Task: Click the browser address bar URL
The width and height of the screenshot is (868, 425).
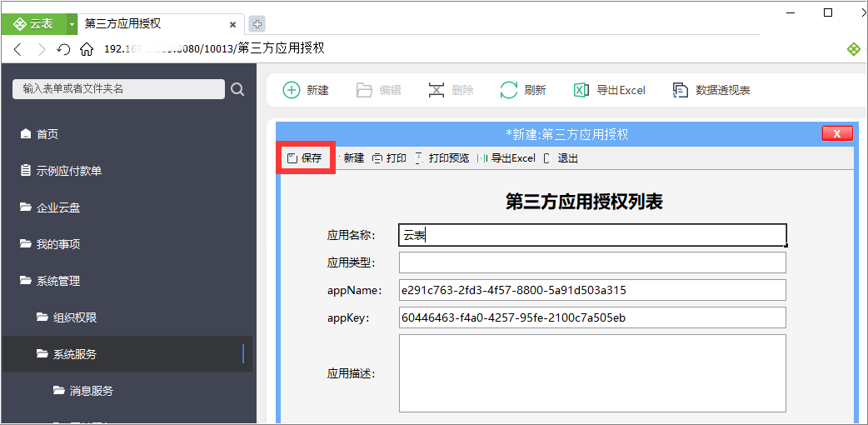Action: click(214, 49)
